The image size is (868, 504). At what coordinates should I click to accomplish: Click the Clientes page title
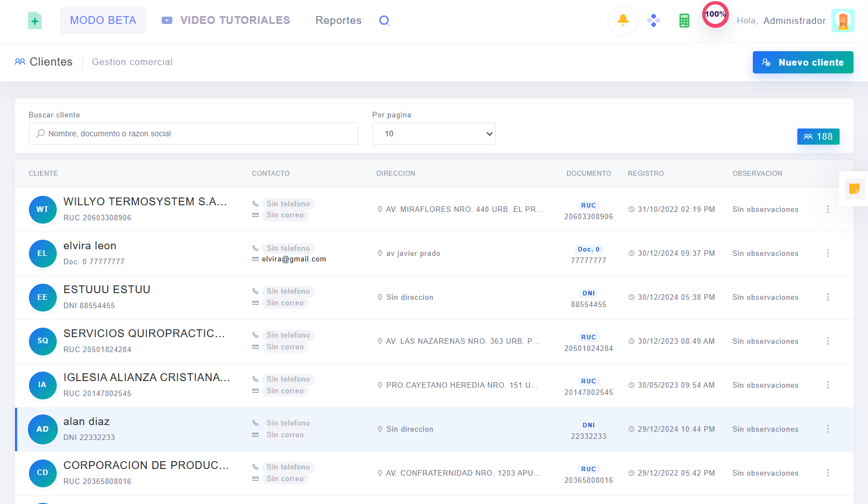tap(51, 62)
